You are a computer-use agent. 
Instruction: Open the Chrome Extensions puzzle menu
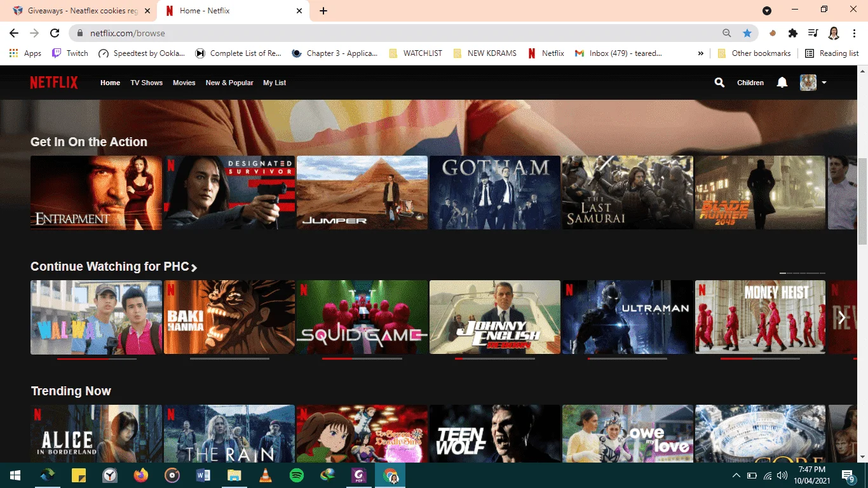pos(793,33)
